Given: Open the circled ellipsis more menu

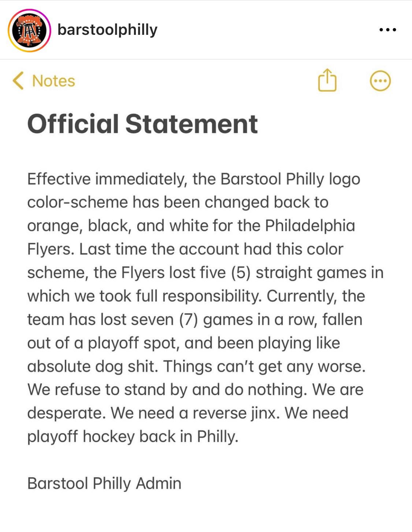Looking at the screenshot, I should click(380, 81).
